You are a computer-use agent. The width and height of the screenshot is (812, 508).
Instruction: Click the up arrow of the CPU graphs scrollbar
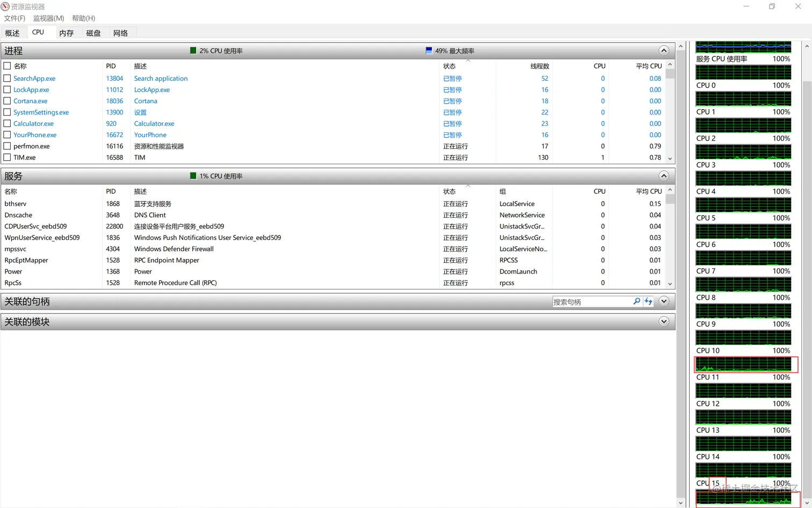807,46
